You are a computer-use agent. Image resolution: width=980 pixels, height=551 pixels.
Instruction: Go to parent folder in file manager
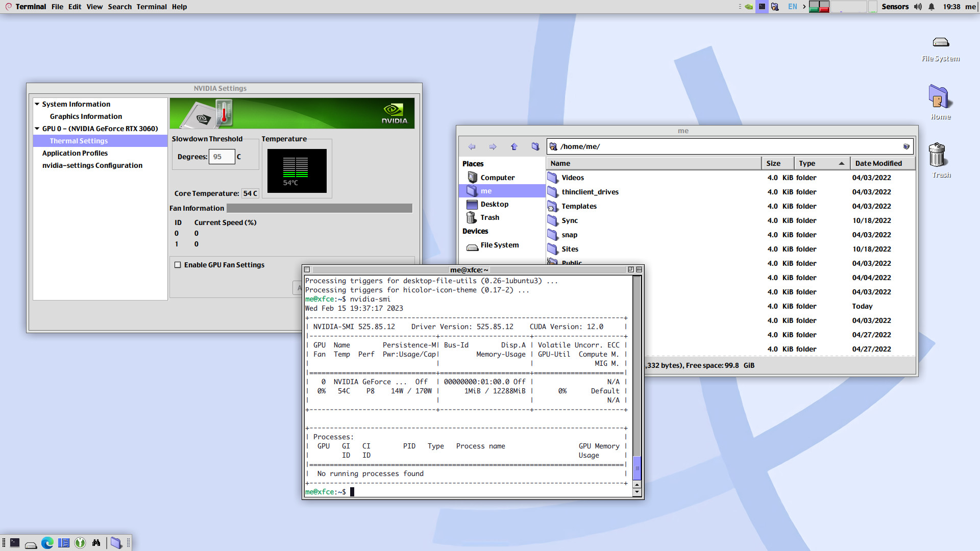pyautogui.click(x=514, y=147)
